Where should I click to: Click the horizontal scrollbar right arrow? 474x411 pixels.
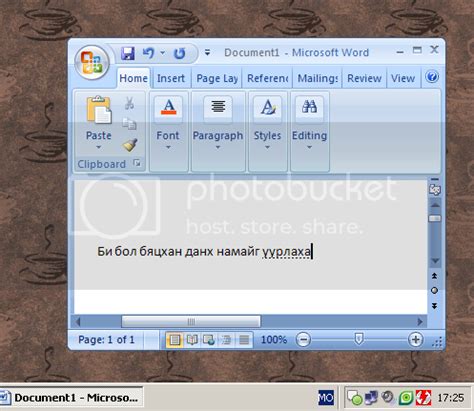pyautogui.click(x=420, y=321)
